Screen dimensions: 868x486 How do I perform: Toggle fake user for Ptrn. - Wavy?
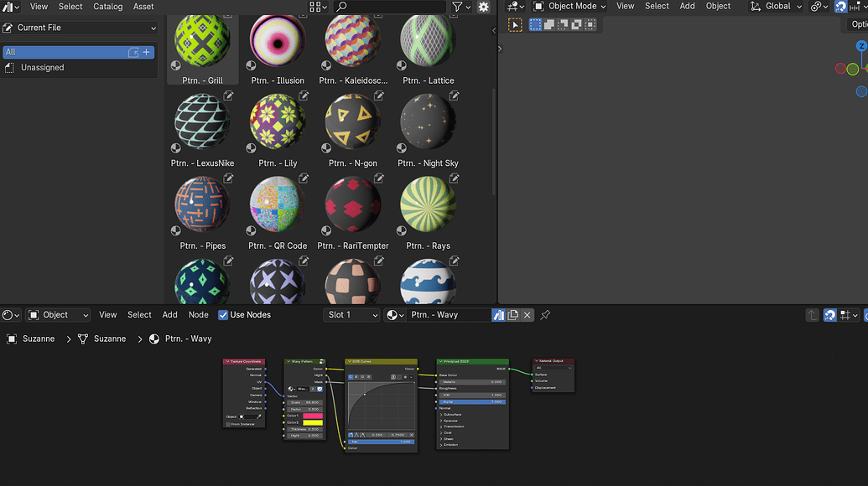point(499,315)
